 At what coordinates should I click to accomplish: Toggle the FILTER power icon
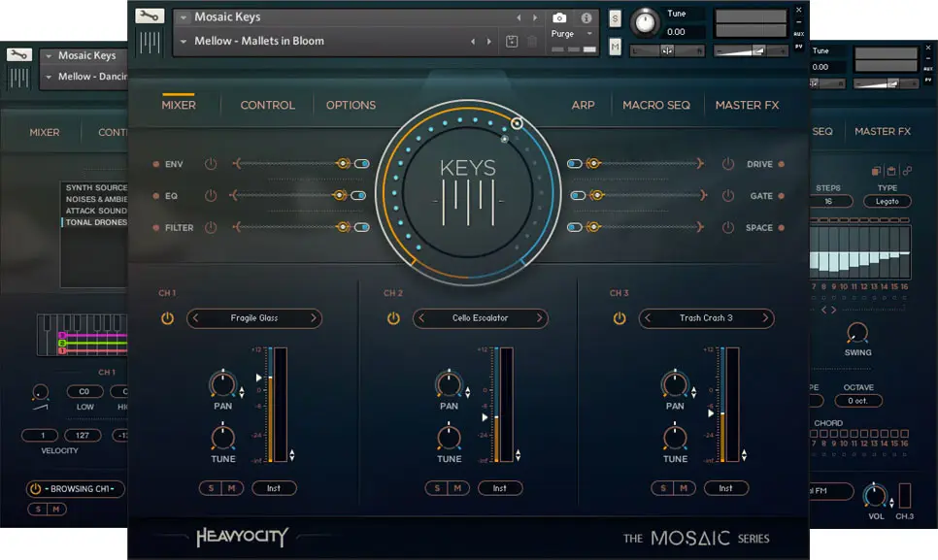(211, 227)
